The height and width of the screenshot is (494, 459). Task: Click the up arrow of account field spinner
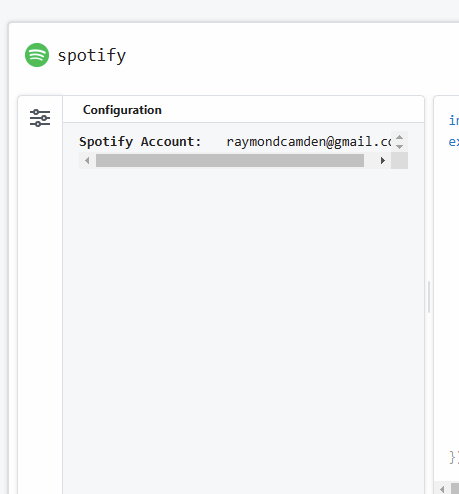coord(399,137)
